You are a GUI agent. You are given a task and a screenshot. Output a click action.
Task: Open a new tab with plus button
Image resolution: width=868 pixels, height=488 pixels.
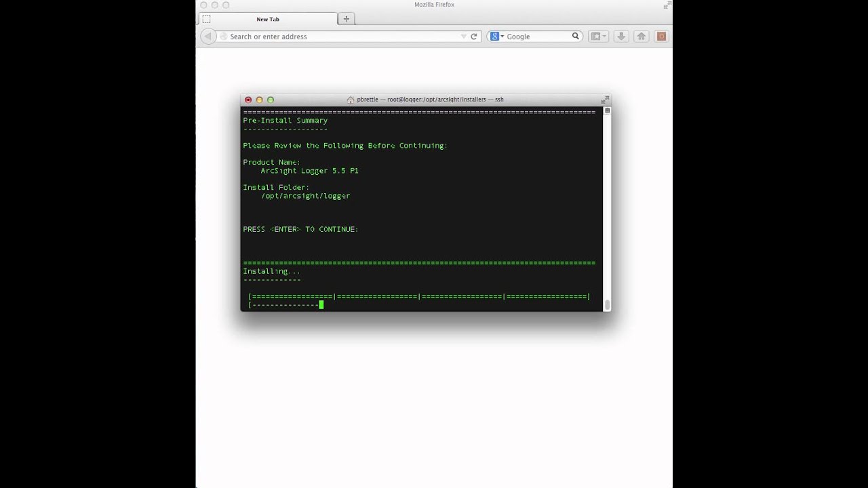[x=346, y=19]
